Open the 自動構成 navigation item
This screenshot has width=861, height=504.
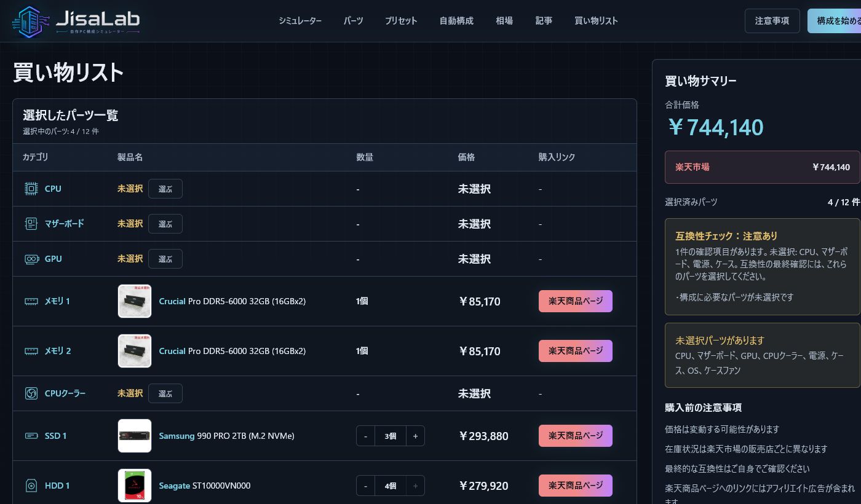click(x=456, y=21)
